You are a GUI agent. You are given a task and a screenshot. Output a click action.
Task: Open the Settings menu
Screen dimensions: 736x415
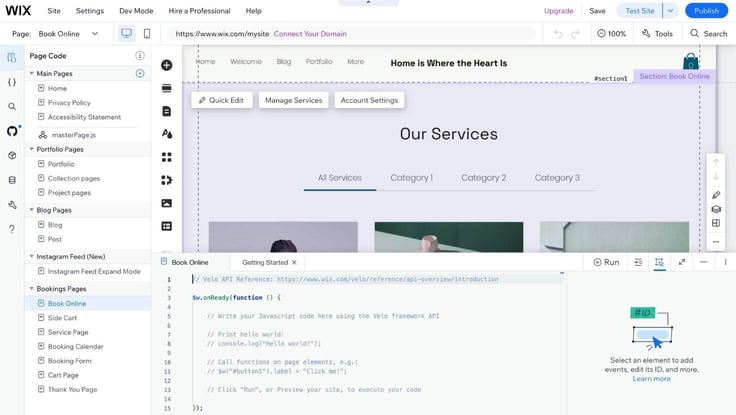click(90, 11)
